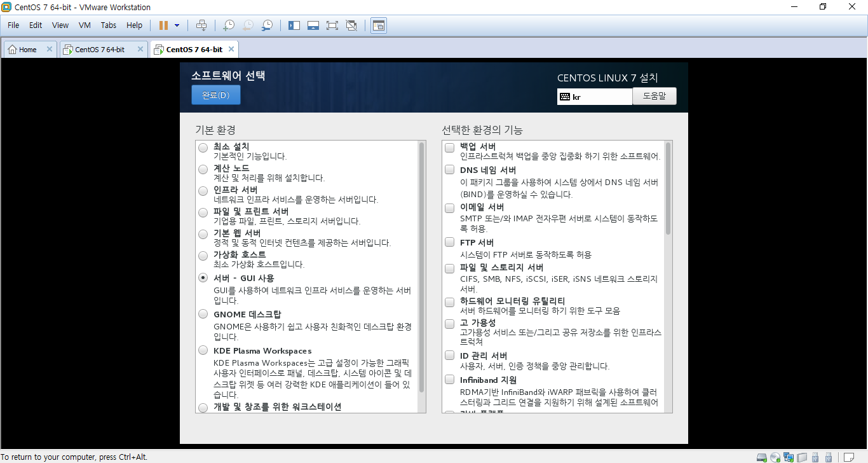Viewport: 868px width, 463px height.
Task: Revert the virtual machine to its snapshot
Action: (248, 25)
